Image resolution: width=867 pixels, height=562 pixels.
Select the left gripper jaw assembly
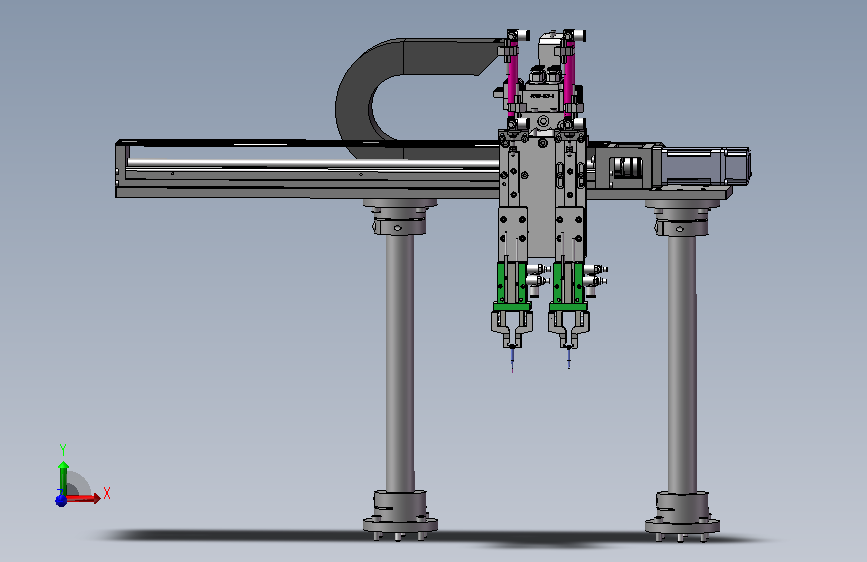coord(512,329)
